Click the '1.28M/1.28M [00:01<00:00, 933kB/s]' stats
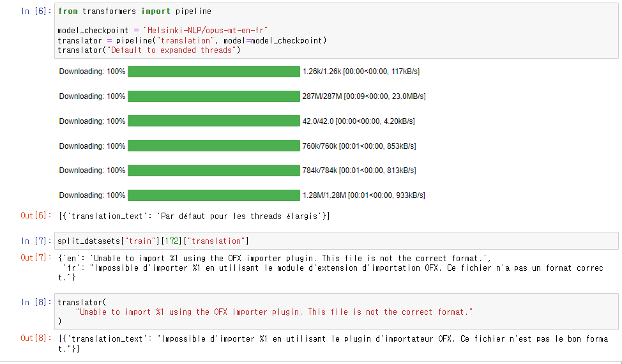 [364, 195]
